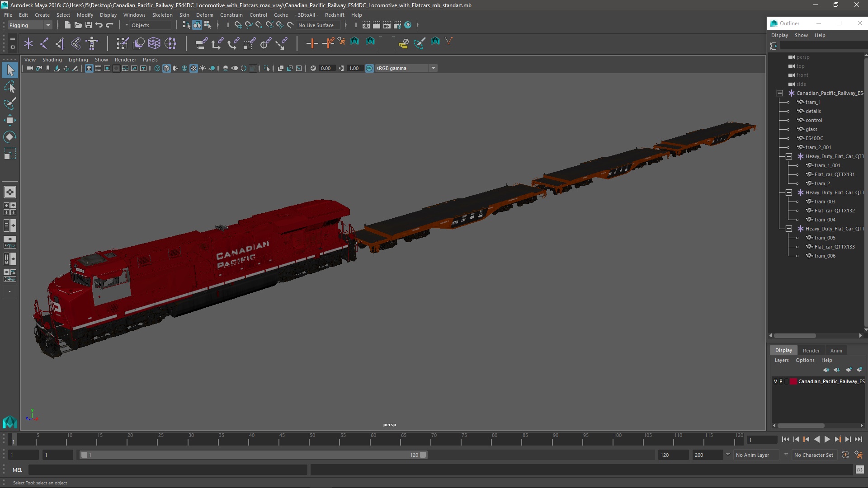Viewport: 868px width, 488px height.
Task: Click the Human IK figure shelf icon
Action: pos(92,43)
